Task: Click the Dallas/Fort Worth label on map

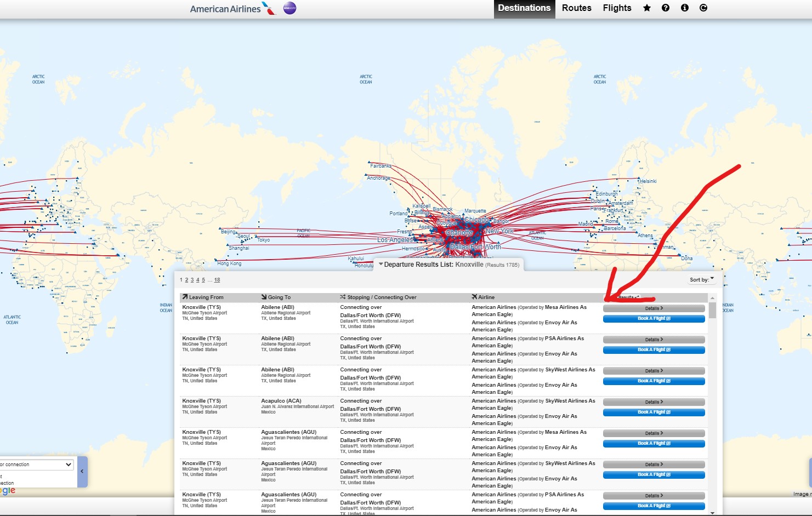Action: coord(475,247)
